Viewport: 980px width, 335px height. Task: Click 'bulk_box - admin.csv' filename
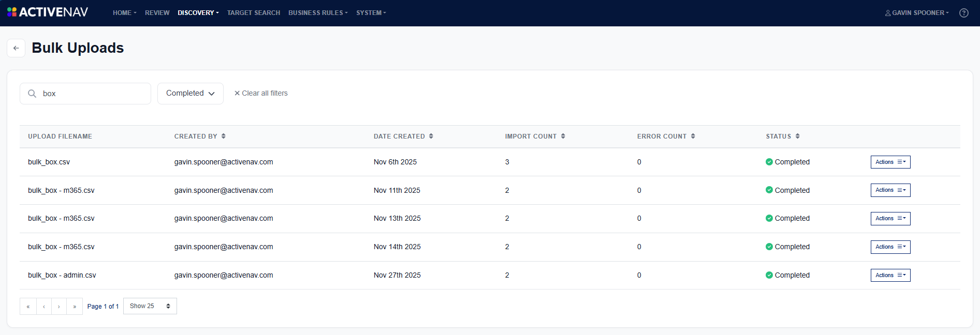(x=62, y=275)
